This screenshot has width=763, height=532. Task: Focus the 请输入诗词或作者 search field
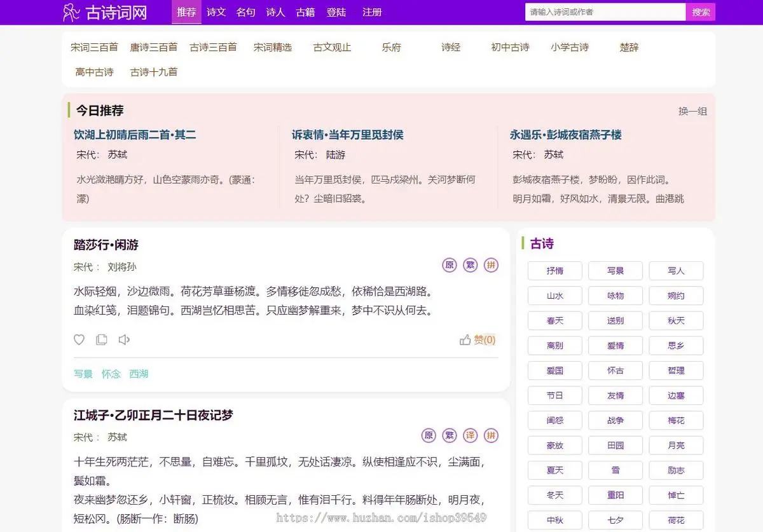click(605, 12)
